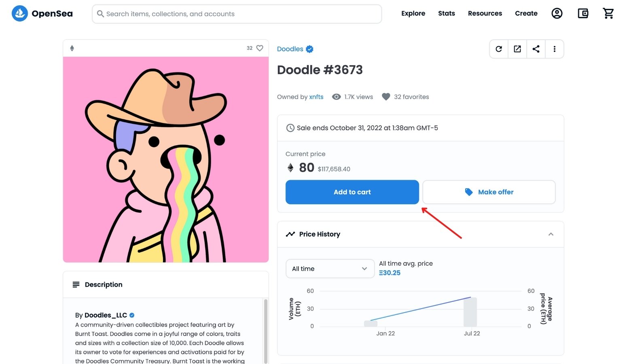Viewport: 627px width, 364px height.
Task: Click the ETH symbol next to price 80
Action: point(290,167)
